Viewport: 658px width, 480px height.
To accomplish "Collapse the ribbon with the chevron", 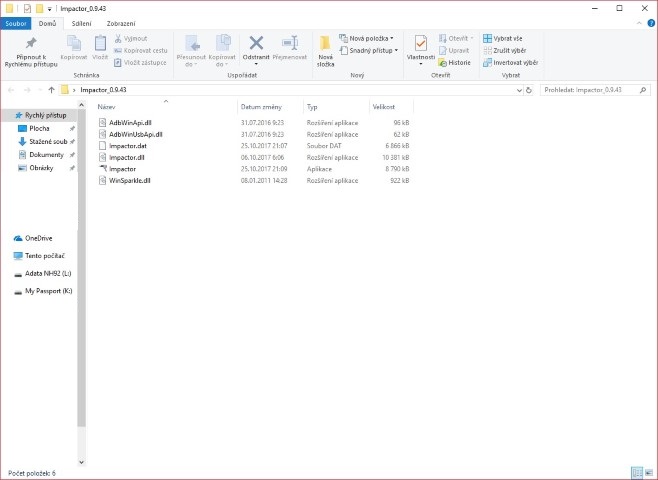I will coord(639,23).
